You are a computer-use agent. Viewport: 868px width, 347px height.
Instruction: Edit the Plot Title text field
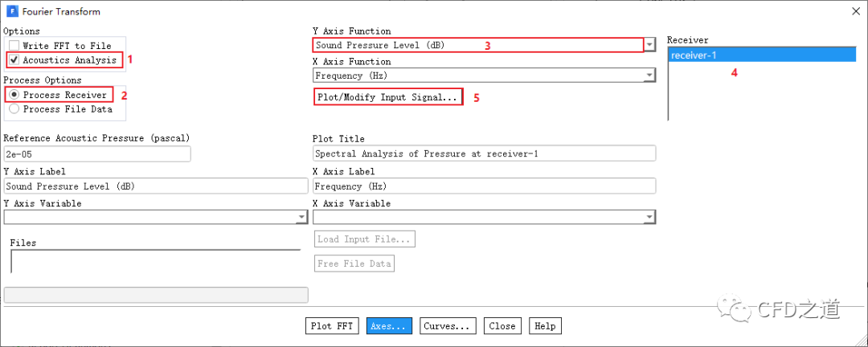484,153
